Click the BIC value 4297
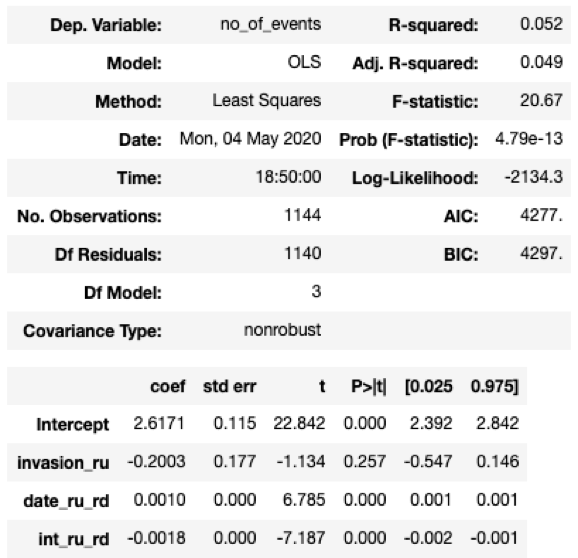 pyautogui.click(x=541, y=253)
